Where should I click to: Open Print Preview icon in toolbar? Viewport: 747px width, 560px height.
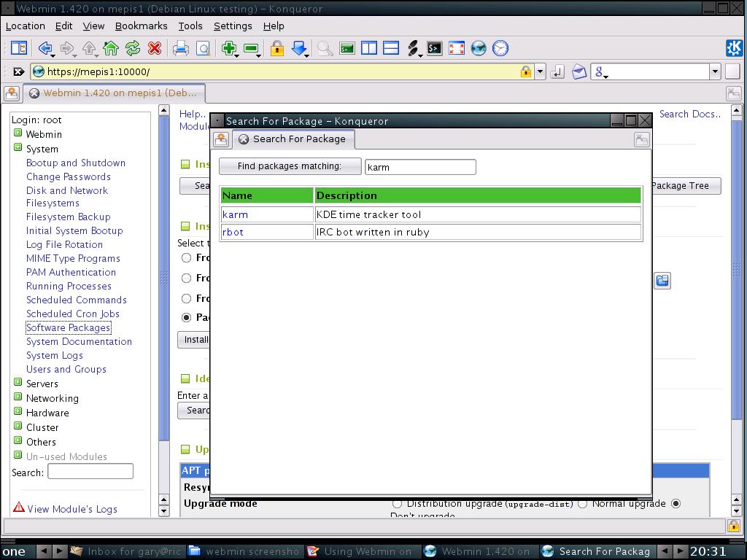coord(203,48)
